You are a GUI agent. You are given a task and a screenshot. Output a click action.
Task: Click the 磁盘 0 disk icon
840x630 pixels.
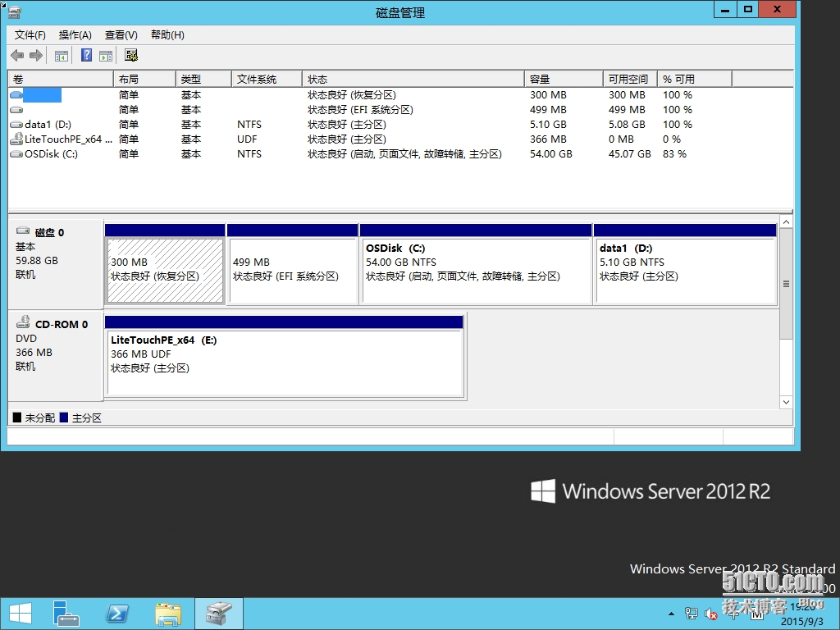(23, 231)
